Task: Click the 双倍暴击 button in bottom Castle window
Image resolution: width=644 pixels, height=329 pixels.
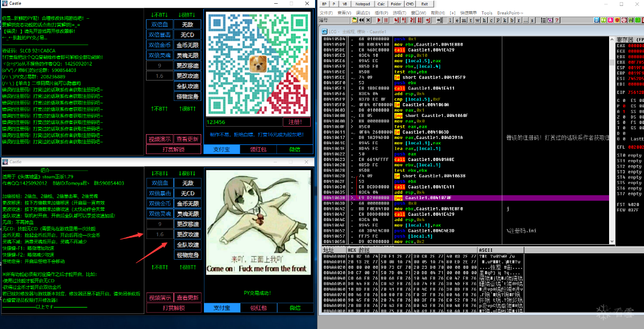Action: [x=159, y=193]
